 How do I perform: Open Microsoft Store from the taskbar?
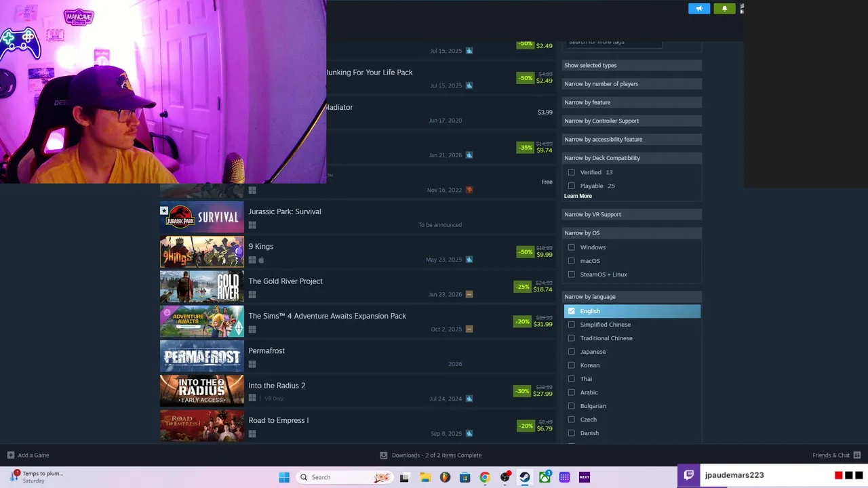(465, 477)
